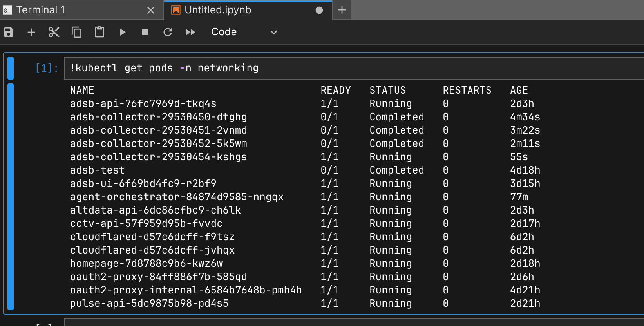Open the Code cell type dropdown
The height and width of the screenshot is (326, 644).
(244, 32)
